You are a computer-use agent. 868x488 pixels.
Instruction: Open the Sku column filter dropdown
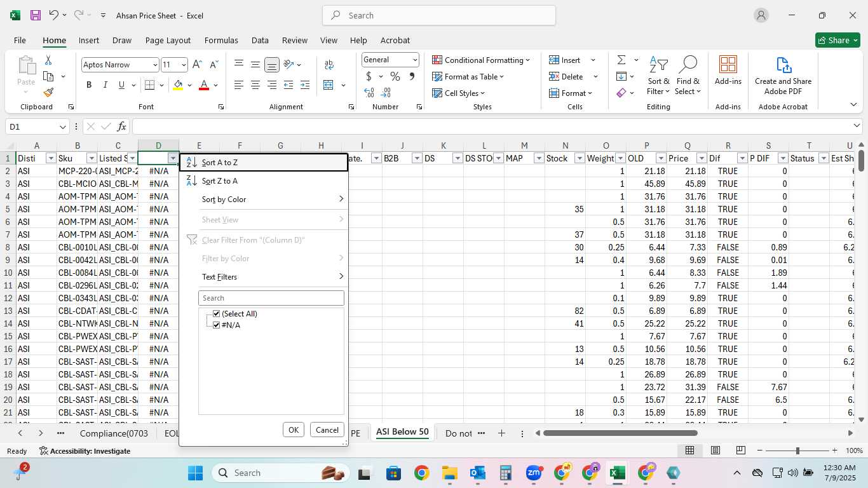point(92,158)
